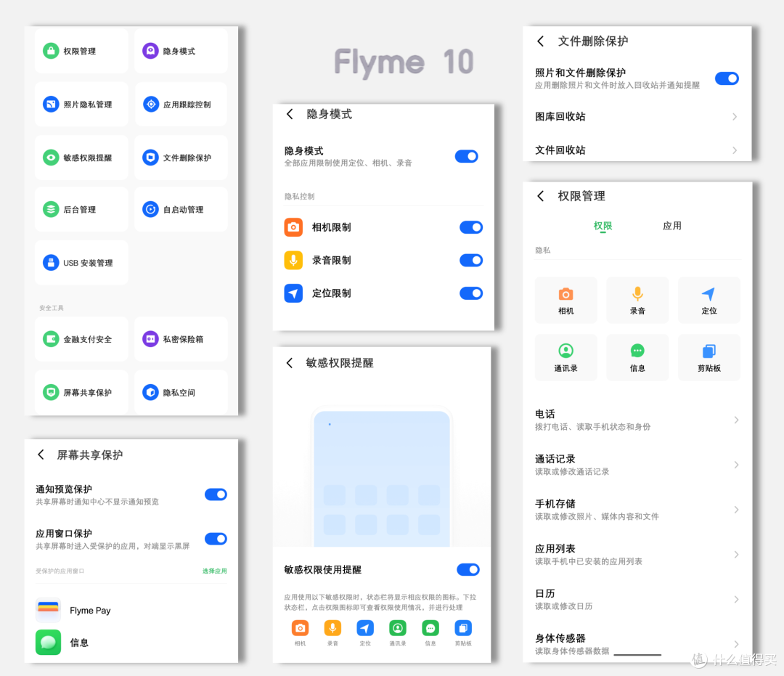The image size is (784, 676).
Task: Go back from 权限管理 screen
Action: [x=541, y=195]
